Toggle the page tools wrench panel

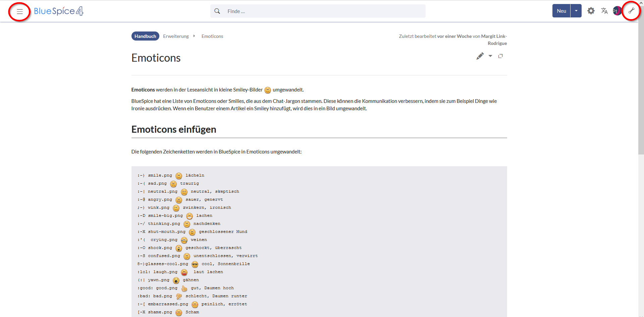631,11
